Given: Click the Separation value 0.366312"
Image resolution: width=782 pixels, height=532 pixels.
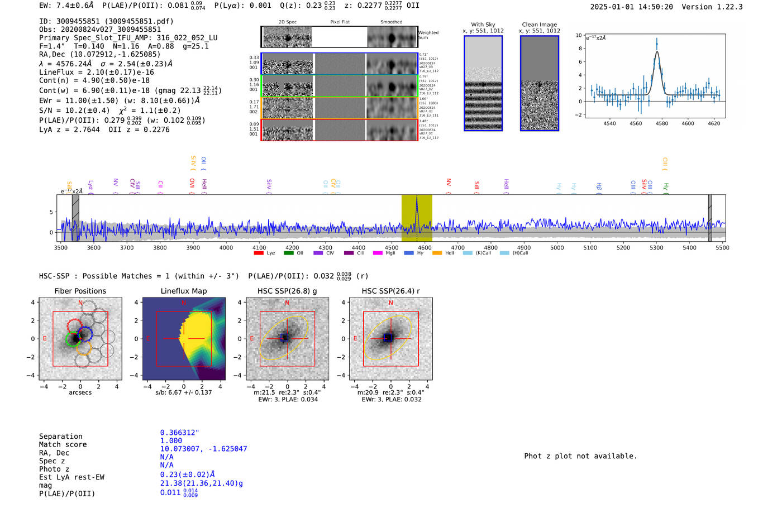Looking at the screenshot, I should pos(179,433).
